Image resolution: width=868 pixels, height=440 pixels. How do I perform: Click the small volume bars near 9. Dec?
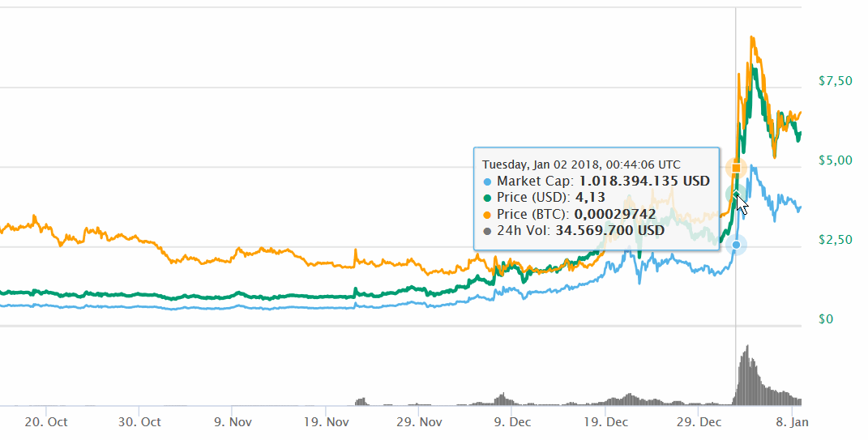502,399
